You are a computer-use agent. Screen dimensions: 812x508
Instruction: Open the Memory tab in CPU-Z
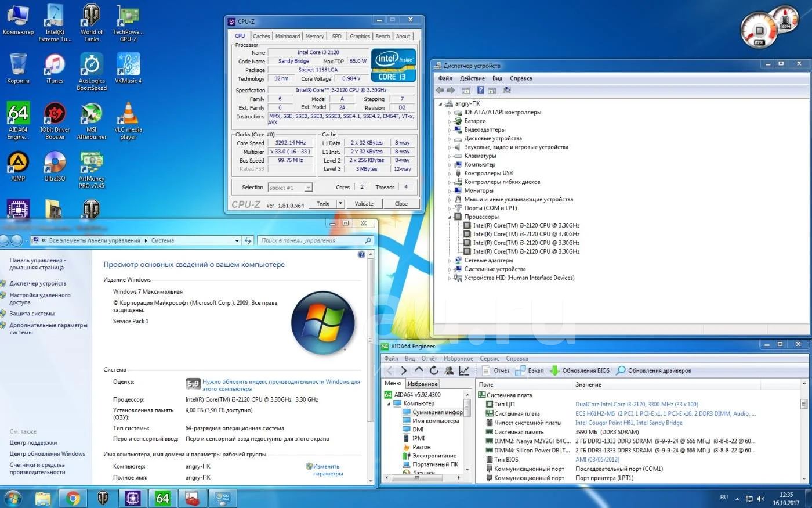coord(314,36)
